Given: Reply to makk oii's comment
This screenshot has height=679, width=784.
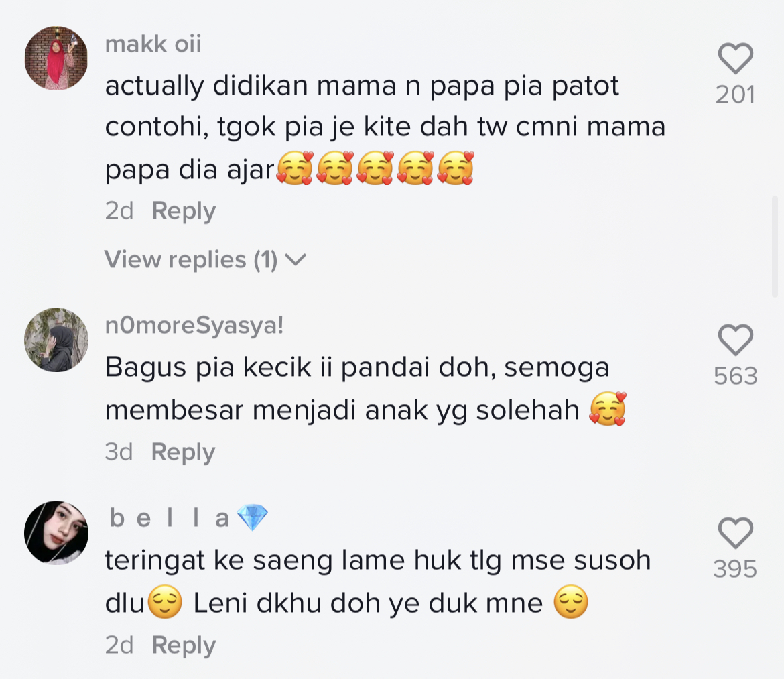Looking at the screenshot, I should [x=184, y=211].
